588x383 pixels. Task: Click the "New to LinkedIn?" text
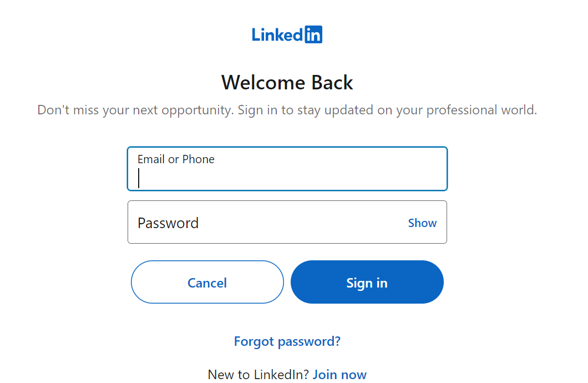[258, 374]
